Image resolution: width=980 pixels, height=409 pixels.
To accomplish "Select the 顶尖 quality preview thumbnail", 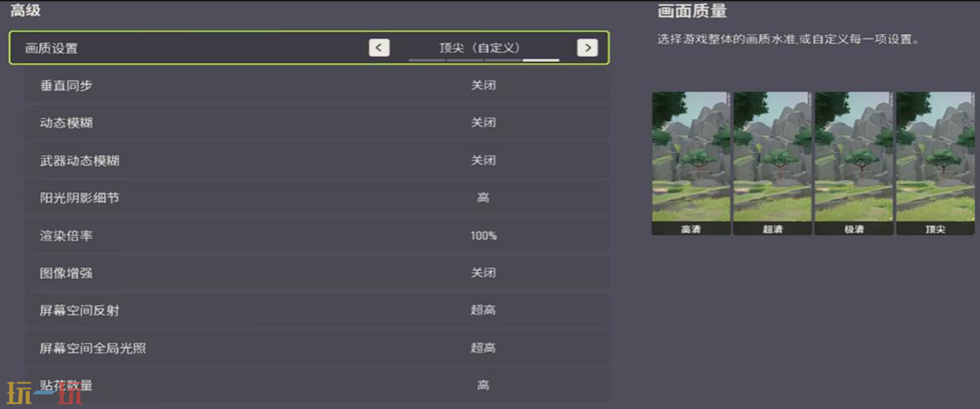I will coord(934,163).
